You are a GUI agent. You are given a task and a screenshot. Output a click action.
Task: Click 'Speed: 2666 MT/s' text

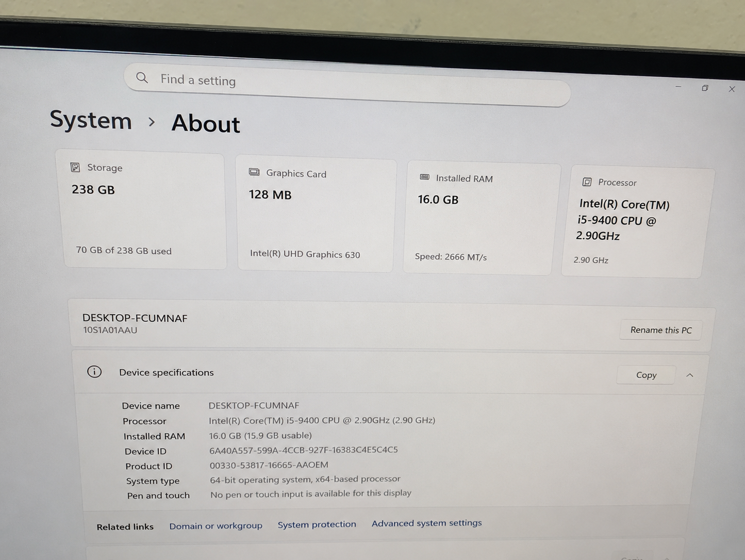coord(451,257)
